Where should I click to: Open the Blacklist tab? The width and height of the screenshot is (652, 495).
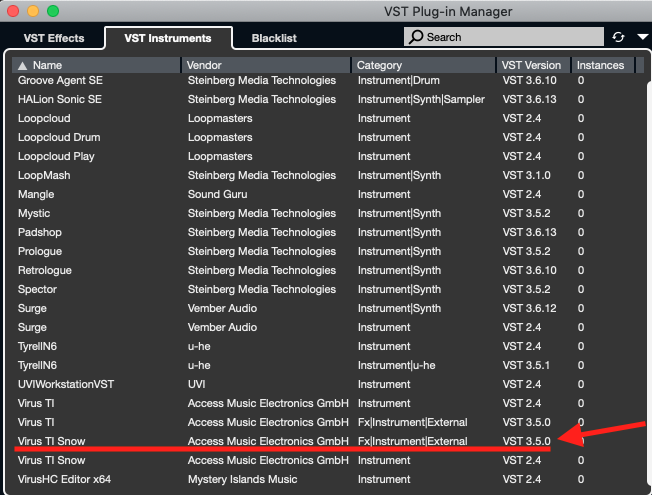pos(274,38)
